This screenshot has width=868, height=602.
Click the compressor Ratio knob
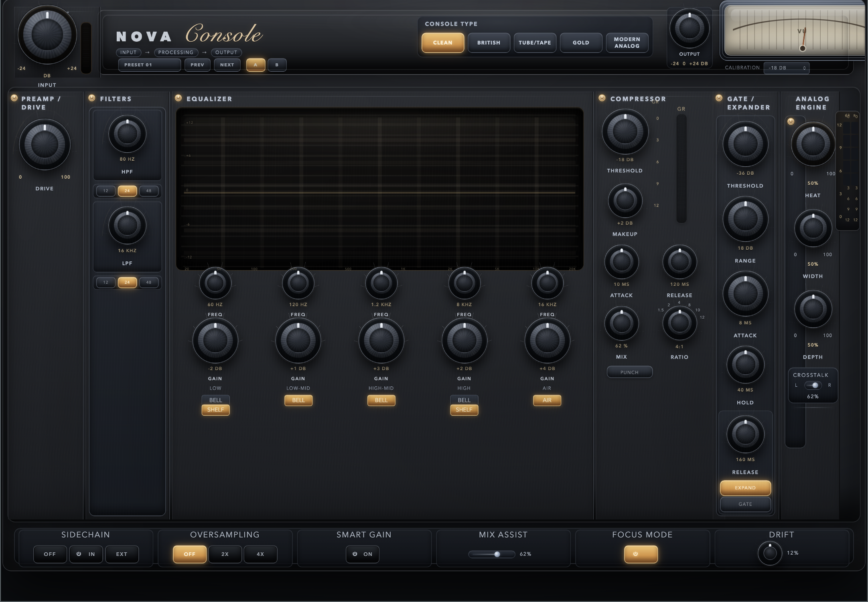pos(679,323)
